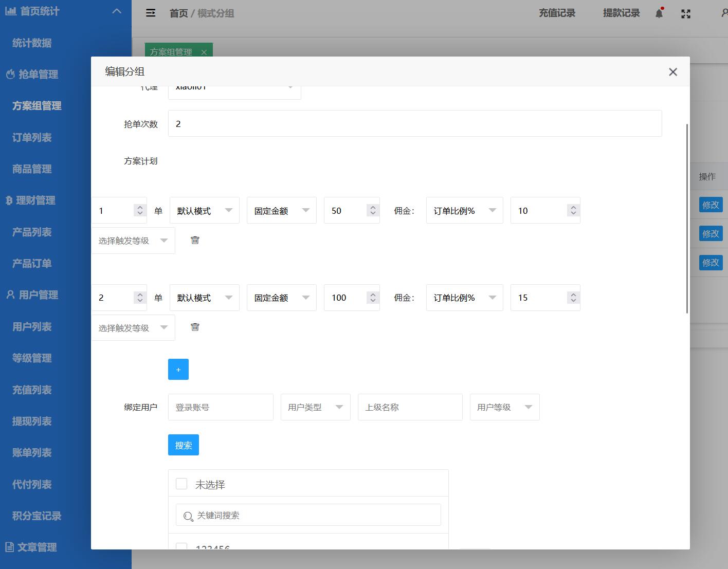728x569 pixels.
Task: Click the 用户管理 person icon
Action: pyautogui.click(x=10, y=295)
